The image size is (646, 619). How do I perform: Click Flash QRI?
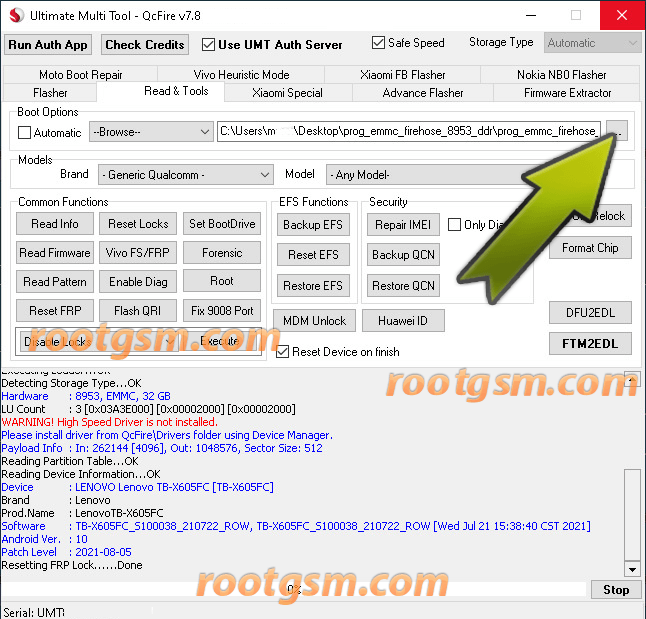coord(138,310)
